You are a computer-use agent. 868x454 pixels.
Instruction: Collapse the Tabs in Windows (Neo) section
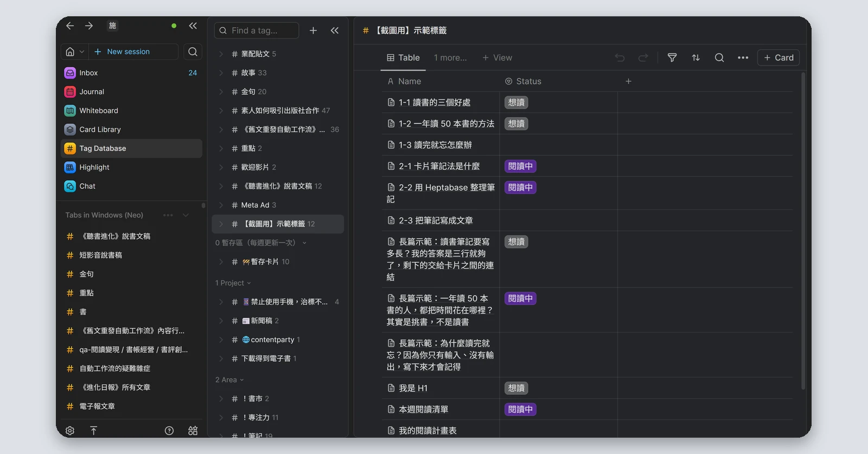[186, 215]
